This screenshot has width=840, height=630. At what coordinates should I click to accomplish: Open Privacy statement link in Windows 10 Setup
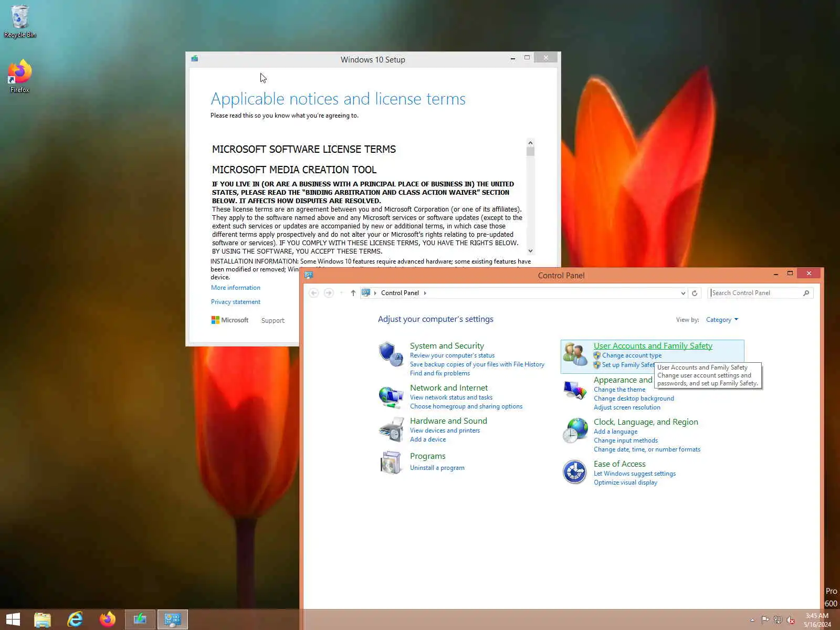[236, 302]
